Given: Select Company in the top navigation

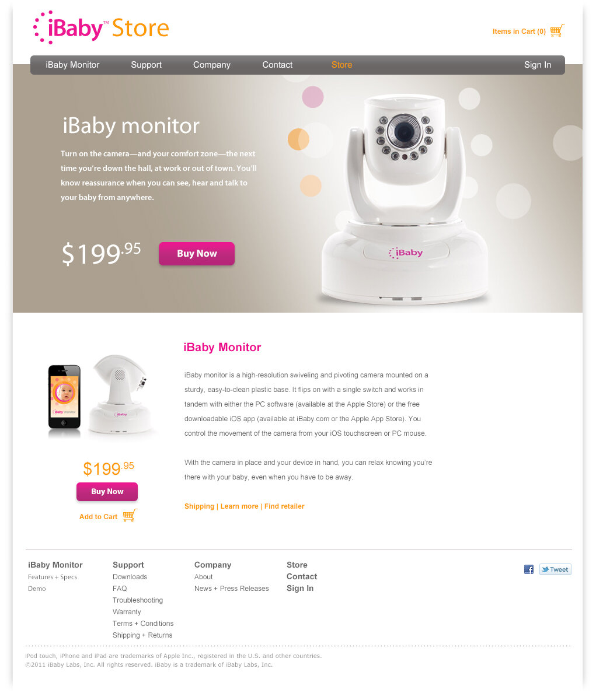Looking at the screenshot, I should click(212, 65).
